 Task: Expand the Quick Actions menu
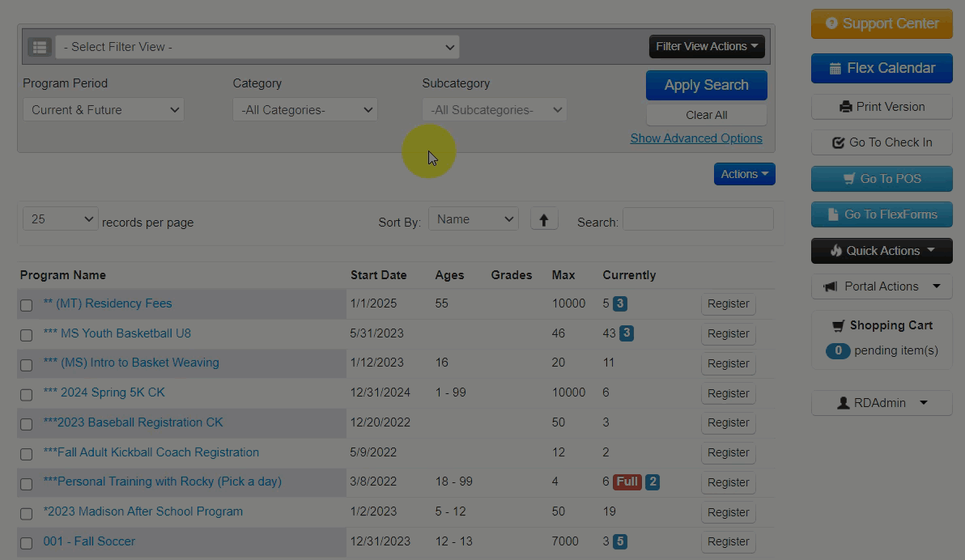882,250
